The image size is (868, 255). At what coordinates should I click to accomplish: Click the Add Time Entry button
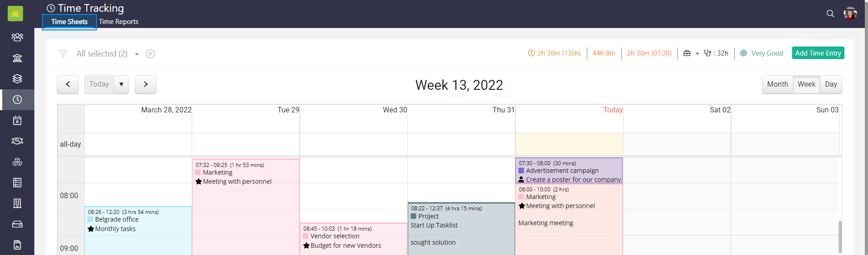tap(818, 53)
